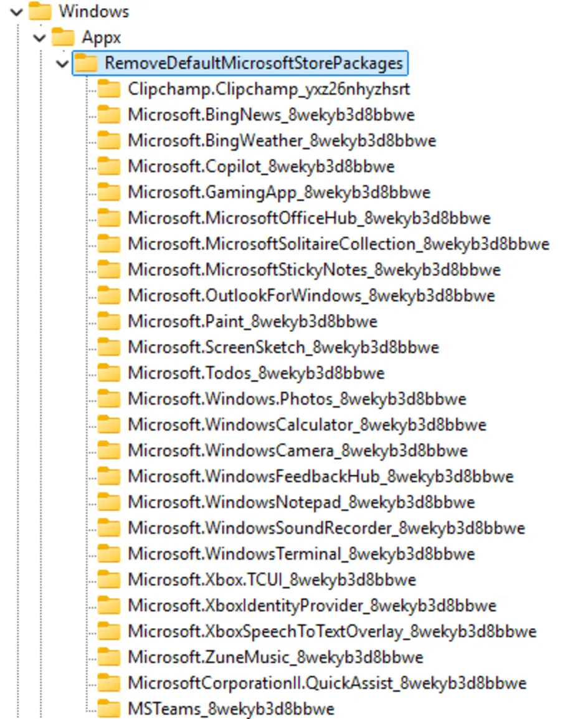588x719 pixels.
Task: Click the MicrosoftOfficeHub folder icon
Action: pos(108,218)
